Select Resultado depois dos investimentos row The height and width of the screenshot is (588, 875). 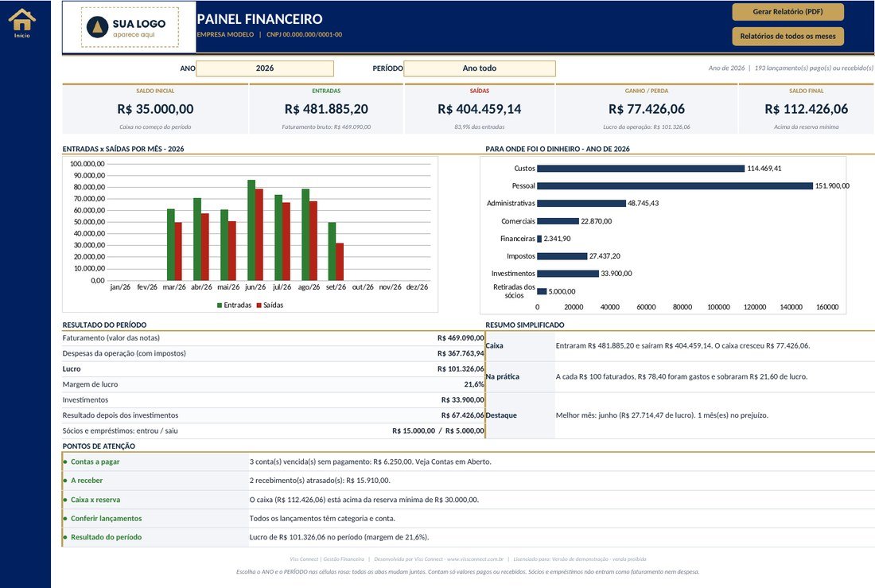click(x=274, y=415)
